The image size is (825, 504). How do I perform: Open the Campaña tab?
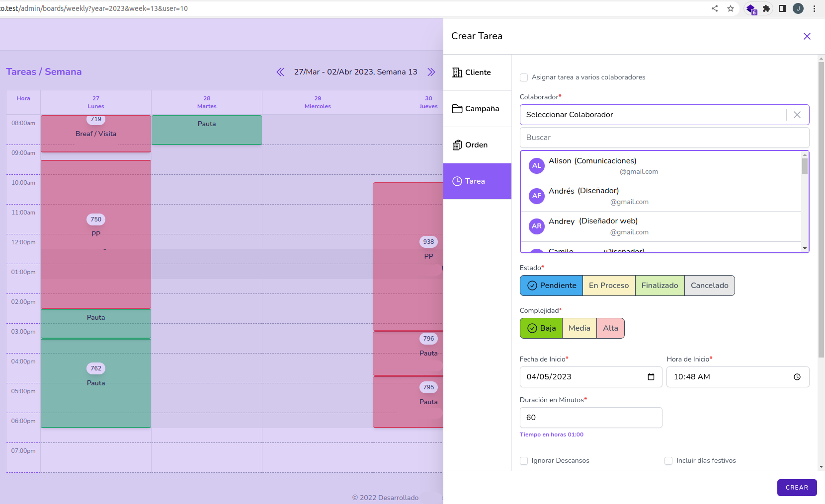[477, 109]
